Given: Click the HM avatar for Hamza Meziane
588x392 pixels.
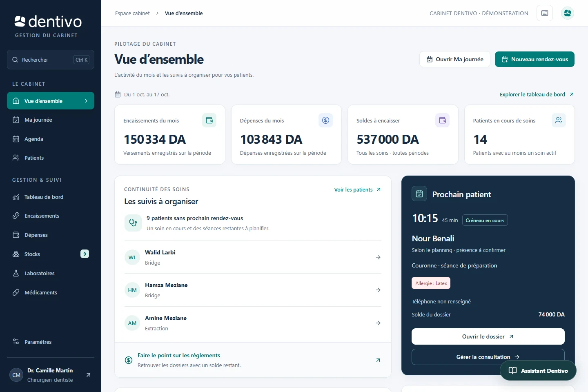Looking at the screenshot, I should click(132, 290).
